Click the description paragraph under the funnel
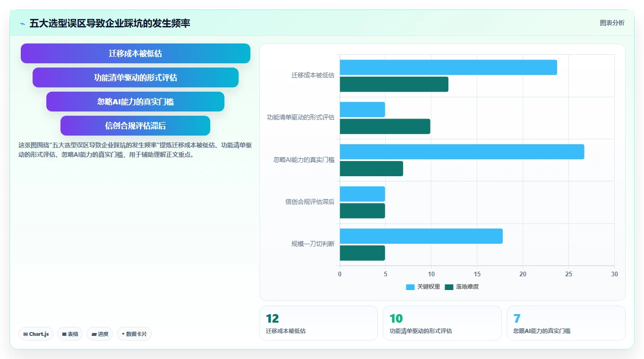The width and height of the screenshot is (644, 359). pos(135,150)
